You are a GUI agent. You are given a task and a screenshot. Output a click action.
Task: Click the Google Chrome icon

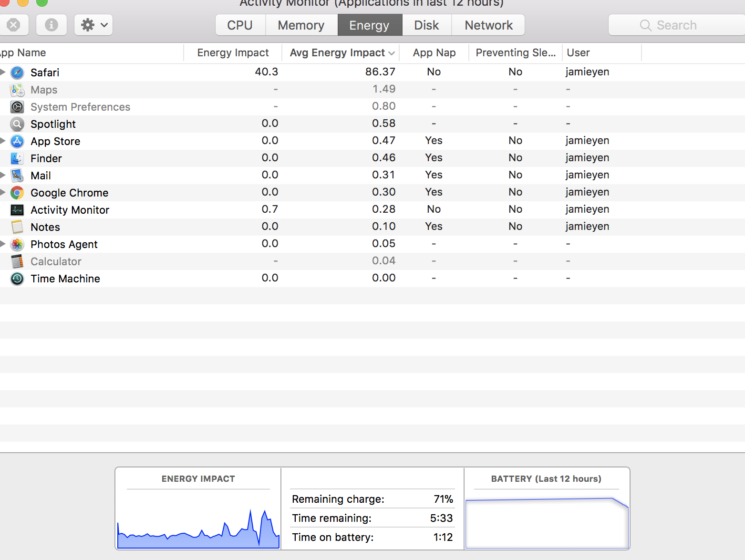(17, 193)
